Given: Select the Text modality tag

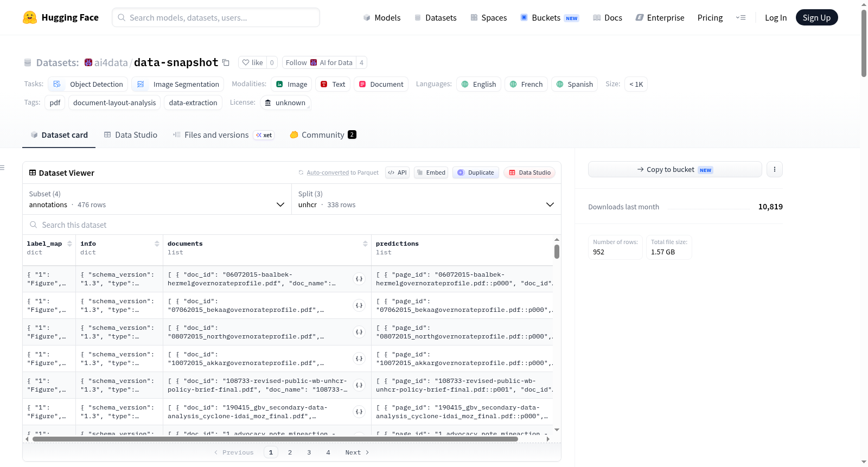Looking at the screenshot, I should [x=333, y=84].
